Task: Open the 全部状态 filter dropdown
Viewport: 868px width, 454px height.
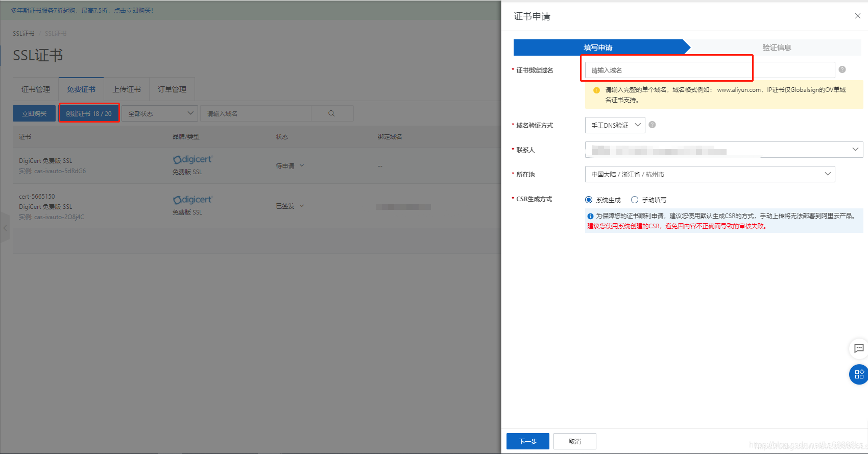Action: 160,113
